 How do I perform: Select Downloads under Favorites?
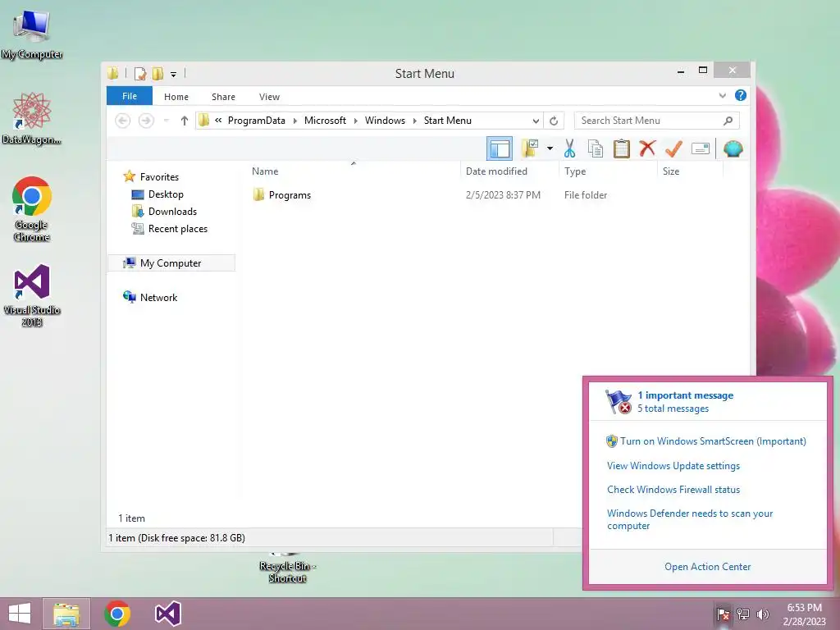(x=172, y=211)
